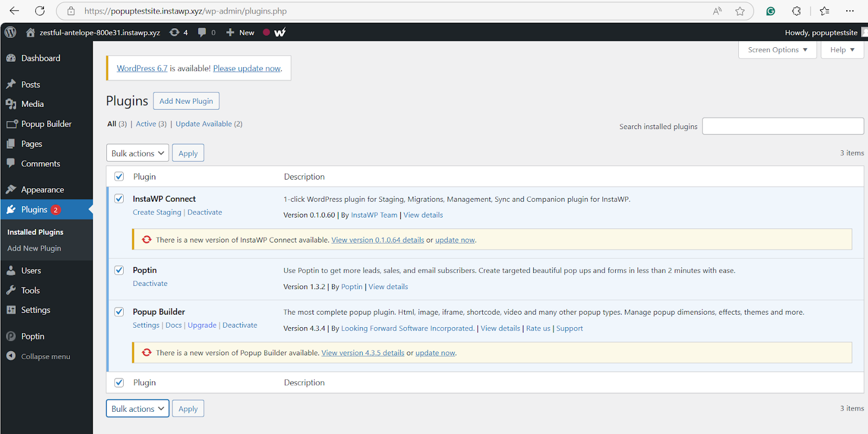Click the Search installed plugins field
868x434 pixels.
pos(783,126)
